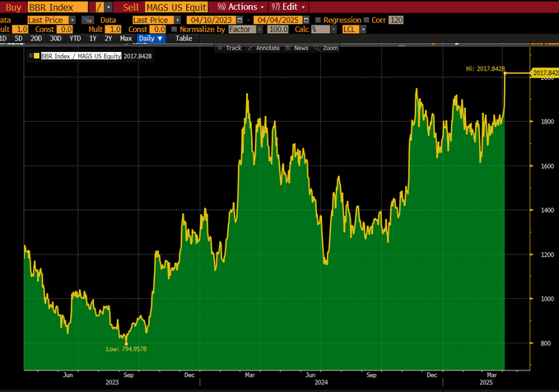Select the Annotate chart tool
Image resolution: width=559 pixels, height=392 pixels.
(x=265, y=49)
